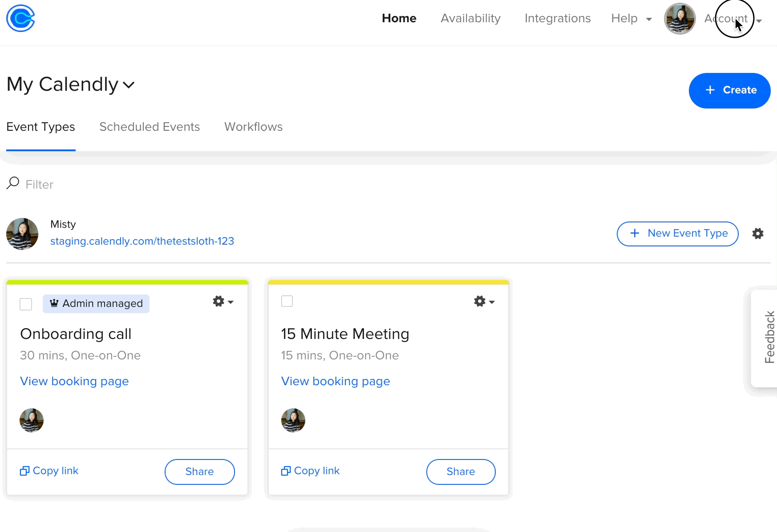This screenshot has width=777, height=532.
Task: Open gear menu on 15 Minute Meeting card
Action: [484, 302]
